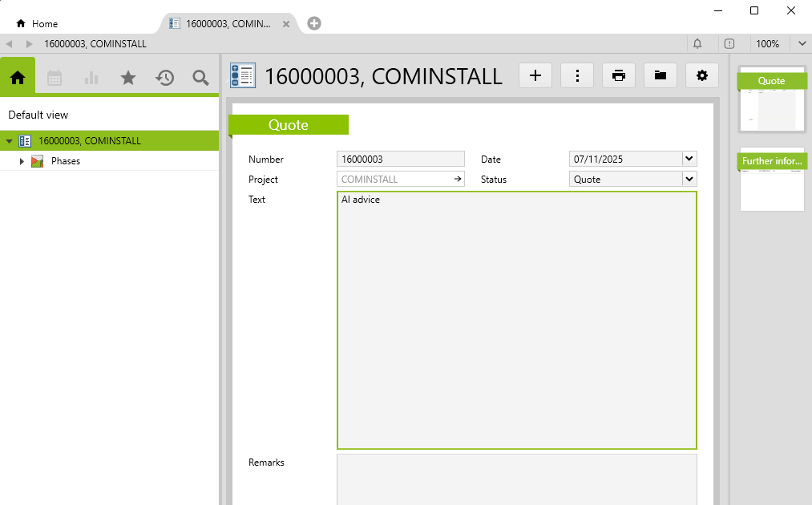Click the search magnifier in sidebar
This screenshot has height=505, width=812.
tap(200, 78)
